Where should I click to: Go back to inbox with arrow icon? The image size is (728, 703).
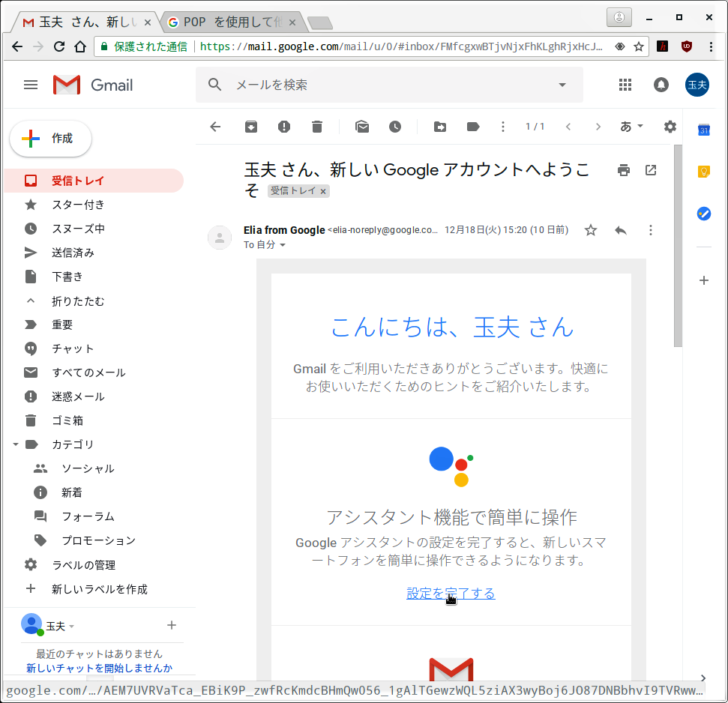point(215,127)
